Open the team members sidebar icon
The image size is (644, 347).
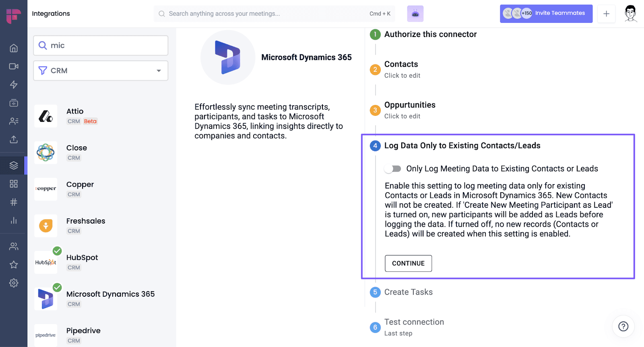(x=14, y=246)
